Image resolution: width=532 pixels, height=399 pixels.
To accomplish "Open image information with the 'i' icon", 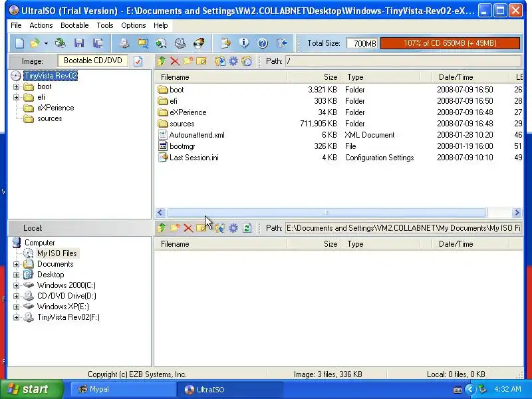I will 244,43.
